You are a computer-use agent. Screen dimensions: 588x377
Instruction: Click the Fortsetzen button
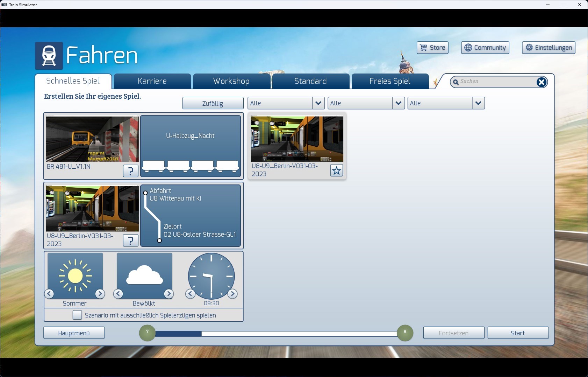coord(454,333)
